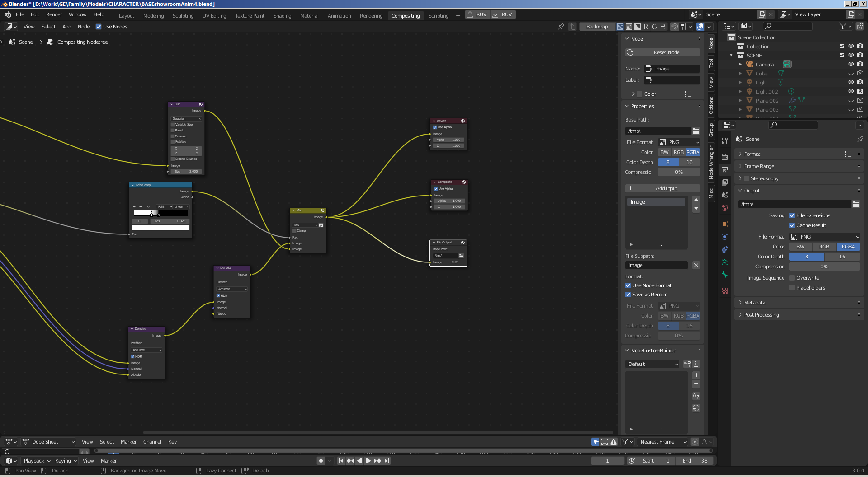Image resolution: width=868 pixels, height=477 pixels.
Task: Toggle Use Node Format checkbox
Action: click(x=628, y=285)
